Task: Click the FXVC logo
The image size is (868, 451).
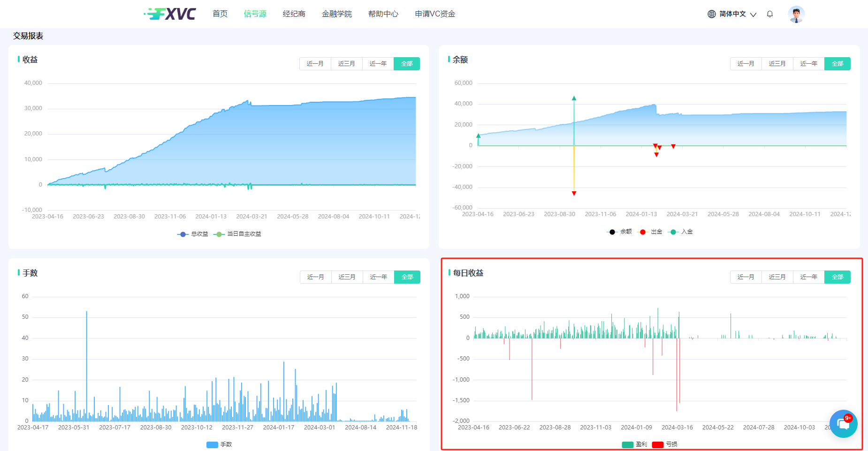Action: point(170,14)
